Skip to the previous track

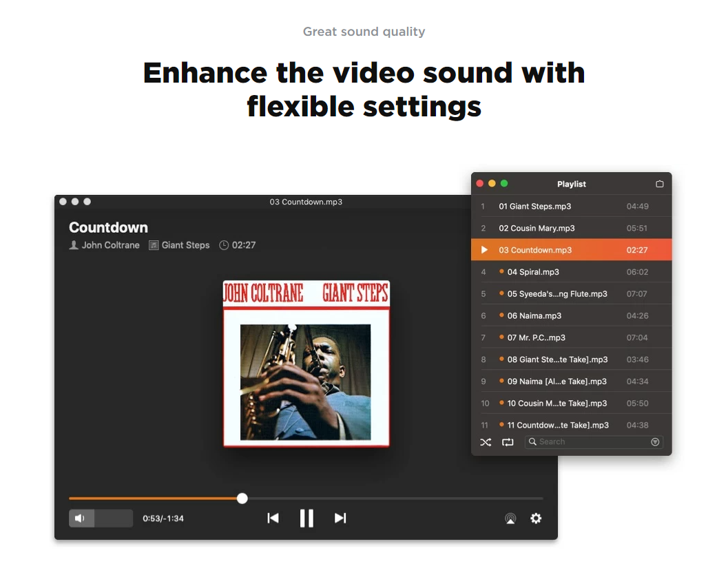pyautogui.click(x=273, y=518)
